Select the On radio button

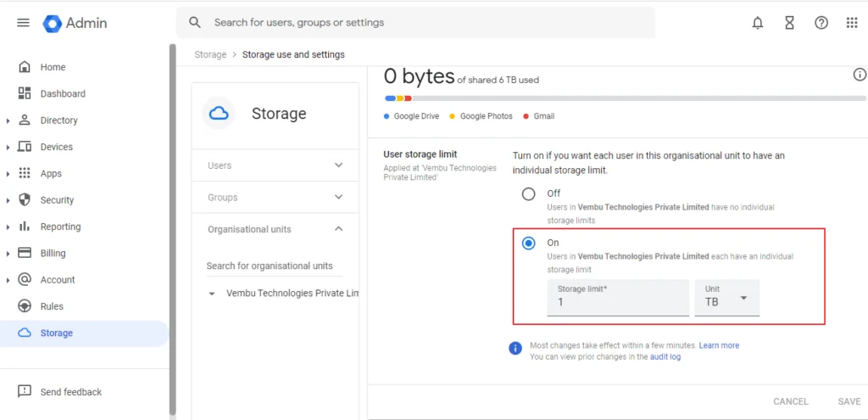(529, 244)
